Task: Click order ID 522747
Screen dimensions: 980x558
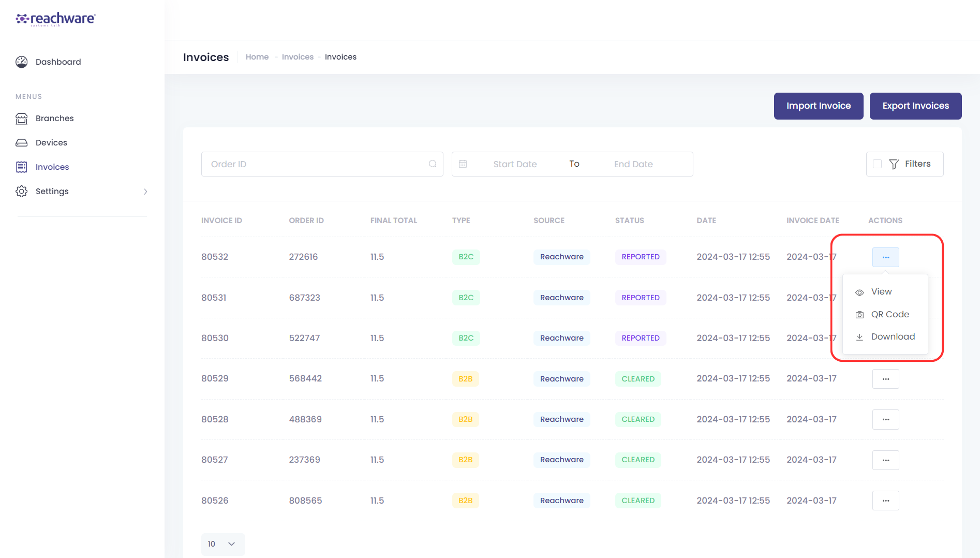Action: click(305, 338)
